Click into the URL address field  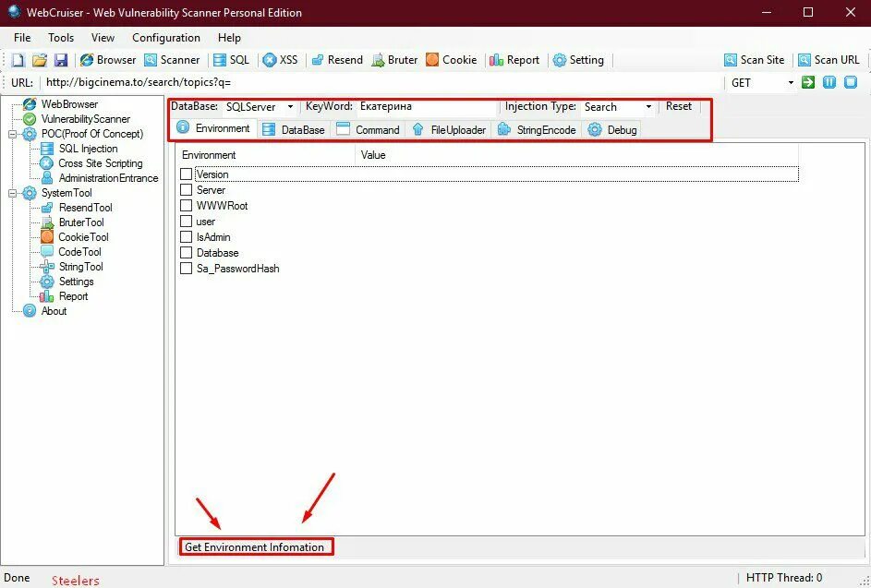381,83
